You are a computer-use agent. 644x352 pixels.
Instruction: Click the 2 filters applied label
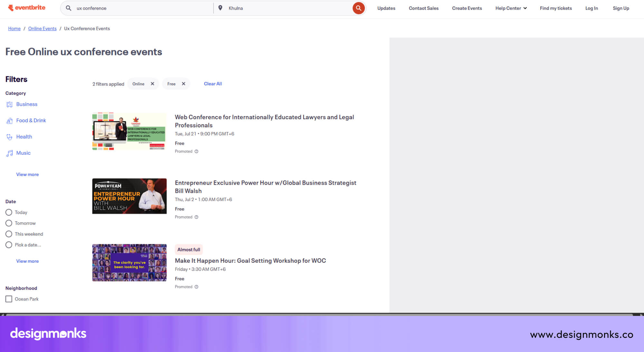(x=108, y=84)
